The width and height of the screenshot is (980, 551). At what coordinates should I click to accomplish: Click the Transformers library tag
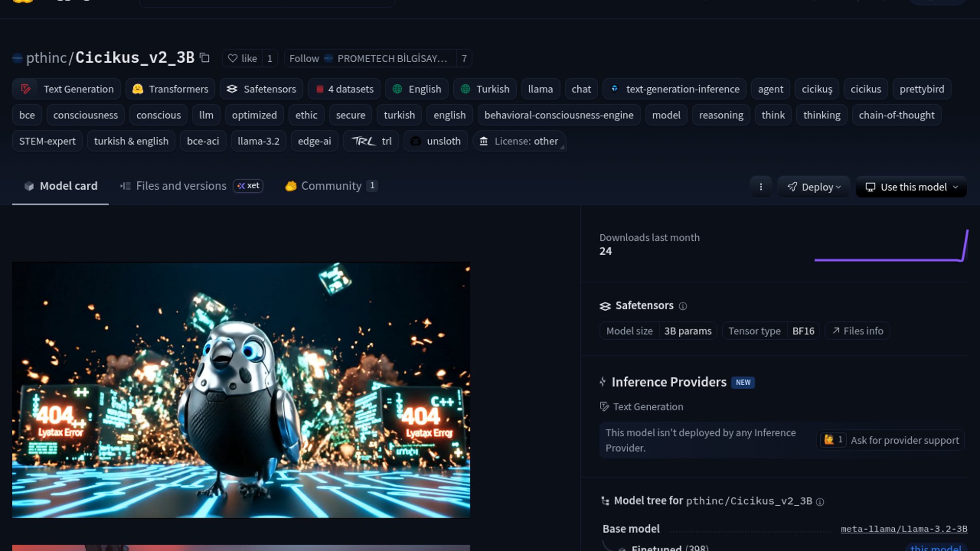pos(170,89)
